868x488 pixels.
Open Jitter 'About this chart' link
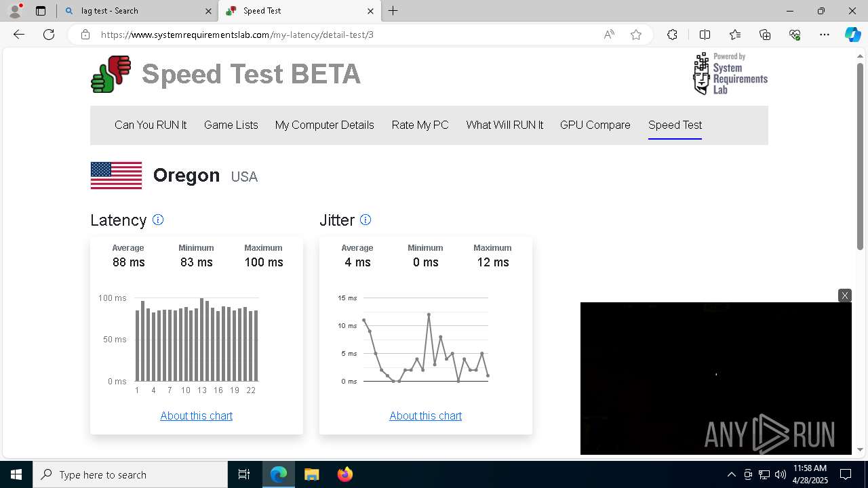pos(426,415)
